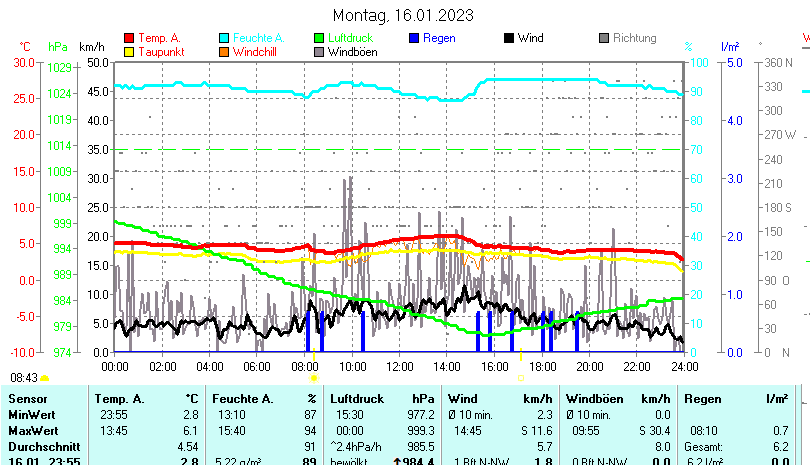Click the MinWert row label
Image resolution: width=810 pixels, height=465 pixels.
[33, 414]
